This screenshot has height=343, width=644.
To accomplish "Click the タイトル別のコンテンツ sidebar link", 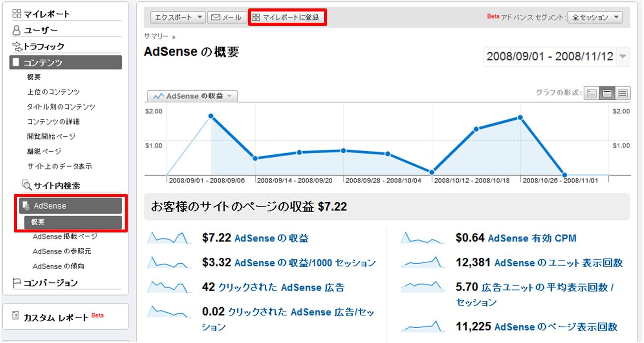I will pyautogui.click(x=61, y=107).
